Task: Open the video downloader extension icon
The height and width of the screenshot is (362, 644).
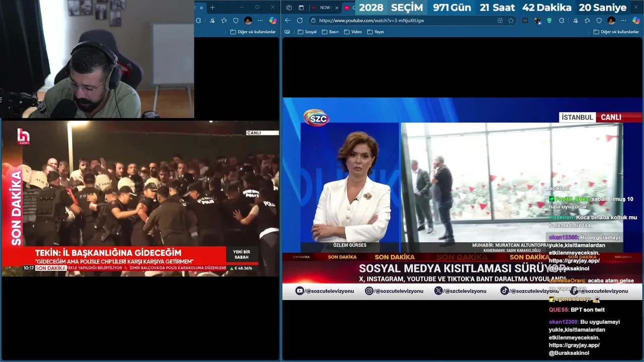Action: (537, 21)
